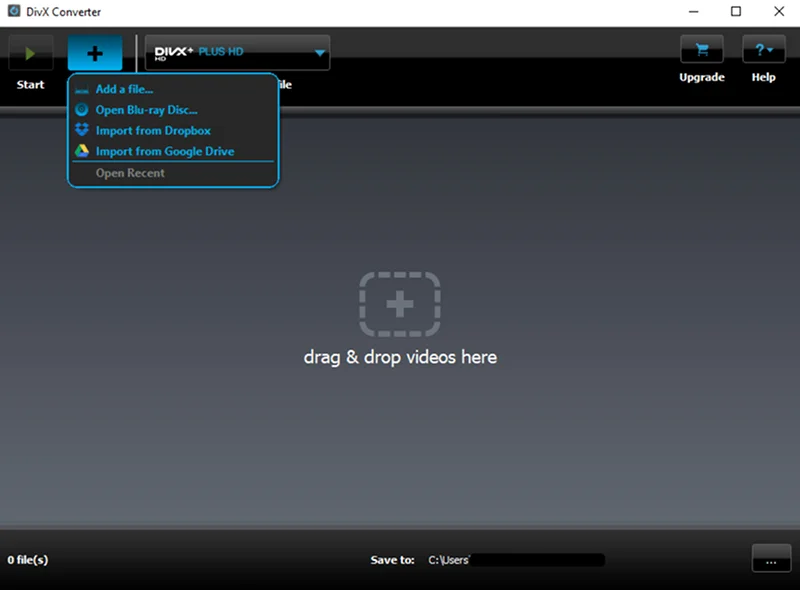
Task: Choose 'Import from Dropbox' option
Action: [173, 131]
